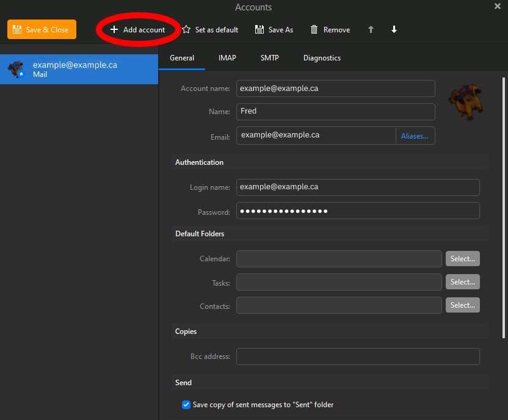Image resolution: width=508 pixels, height=420 pixels.
Task: Click the large account avatar picture
Action: [465, 102]
